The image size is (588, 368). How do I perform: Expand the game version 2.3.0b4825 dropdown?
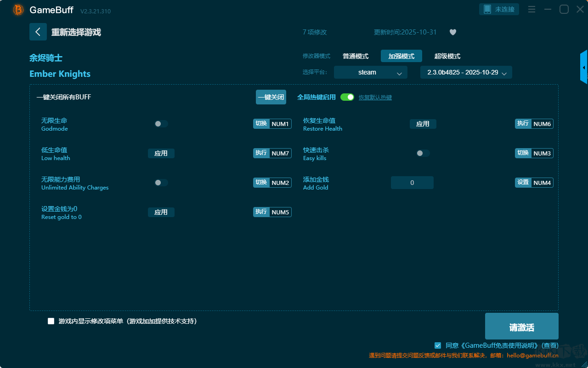click(466, 72)
